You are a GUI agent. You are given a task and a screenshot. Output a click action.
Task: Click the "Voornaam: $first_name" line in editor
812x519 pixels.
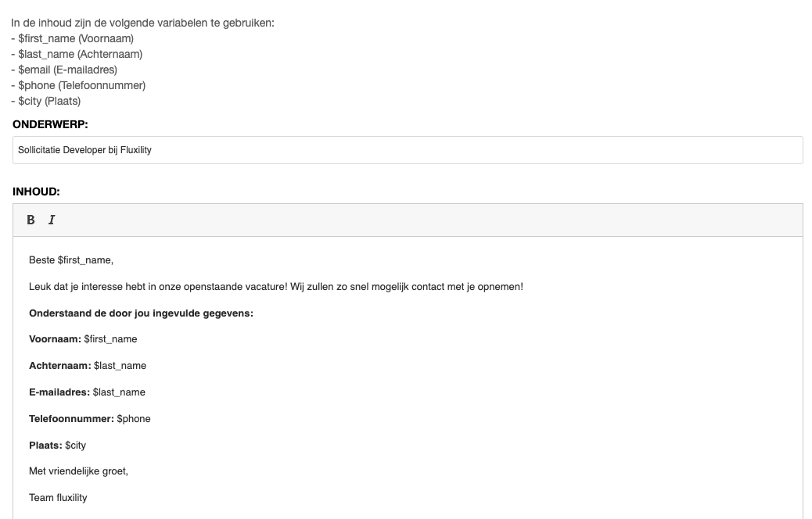[83, 339]
